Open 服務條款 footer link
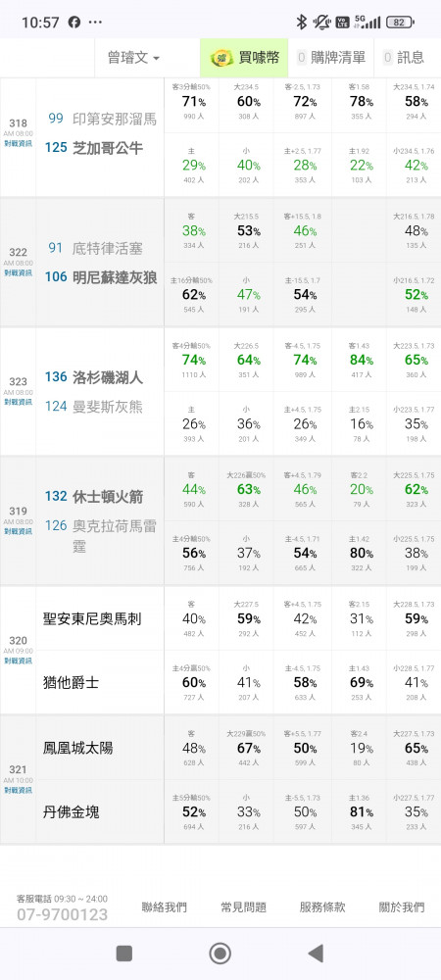The height and width of the screenshot is (980, 441). pyautogui.click(x=322, y=906)
